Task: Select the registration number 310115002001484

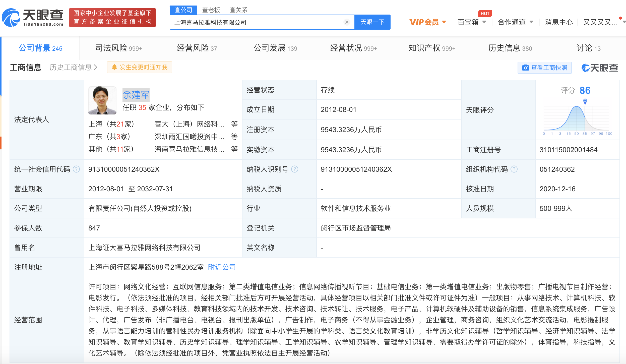Action: click(569, 150)
